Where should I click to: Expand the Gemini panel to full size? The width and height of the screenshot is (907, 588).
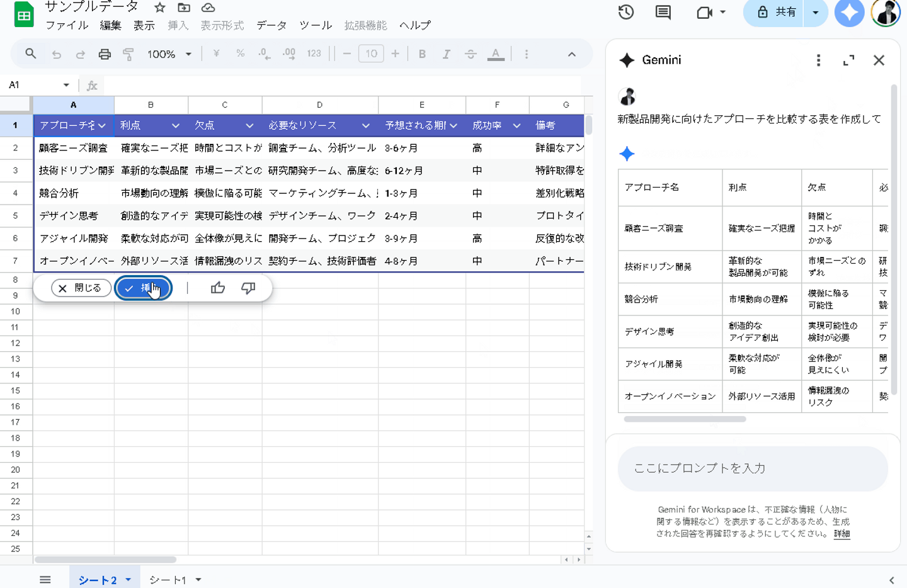(x=848, y=60)
